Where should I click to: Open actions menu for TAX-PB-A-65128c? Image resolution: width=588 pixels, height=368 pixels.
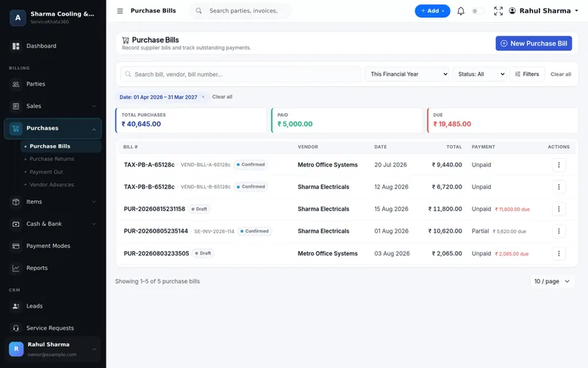click(559, 165)
